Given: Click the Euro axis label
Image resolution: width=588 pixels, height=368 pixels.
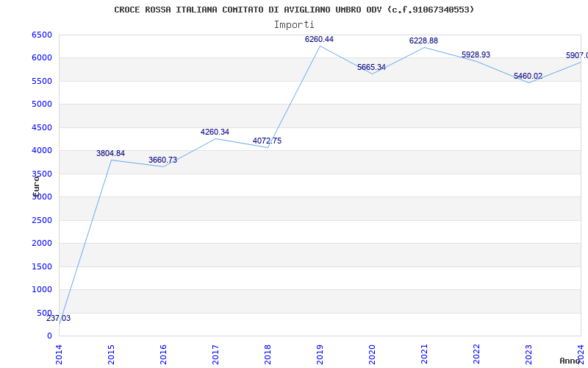Looking at the screenshot, I should pyautogui.click(x=36, y=186).
